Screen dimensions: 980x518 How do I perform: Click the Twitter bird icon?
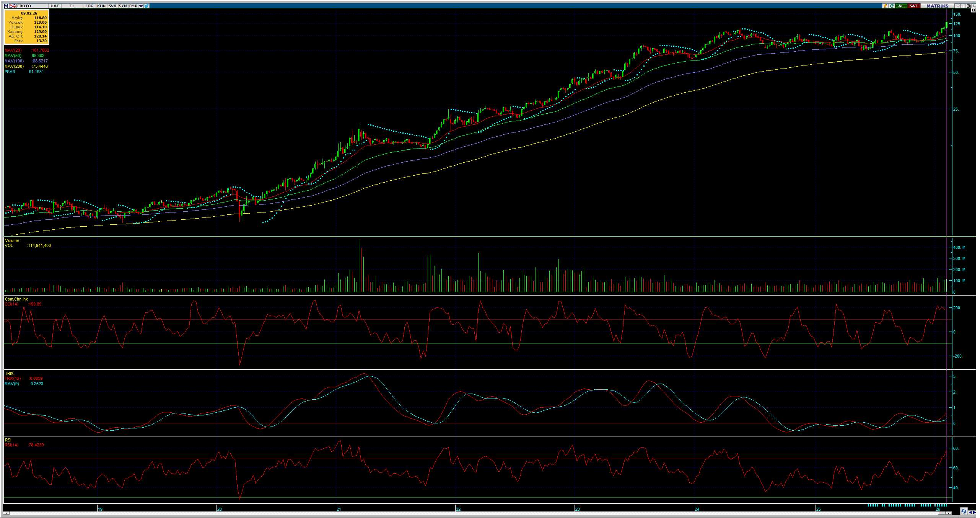tap(147, 6)
